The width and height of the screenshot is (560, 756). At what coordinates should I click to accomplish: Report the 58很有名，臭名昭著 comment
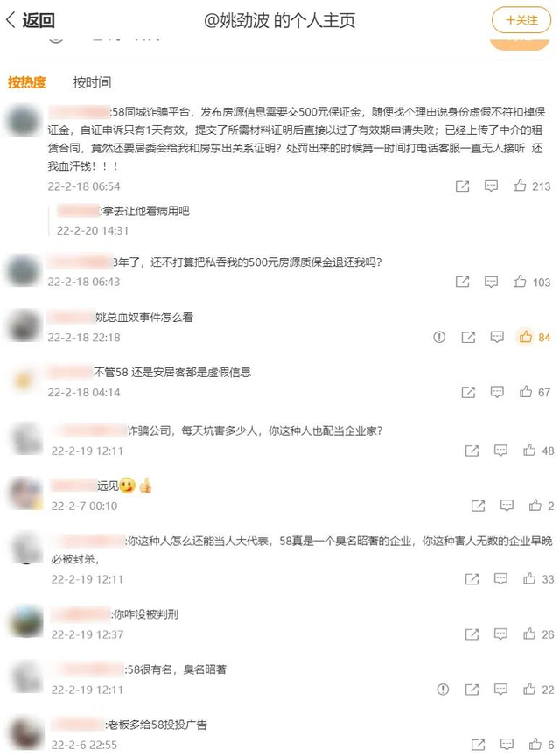pos(443,689)
